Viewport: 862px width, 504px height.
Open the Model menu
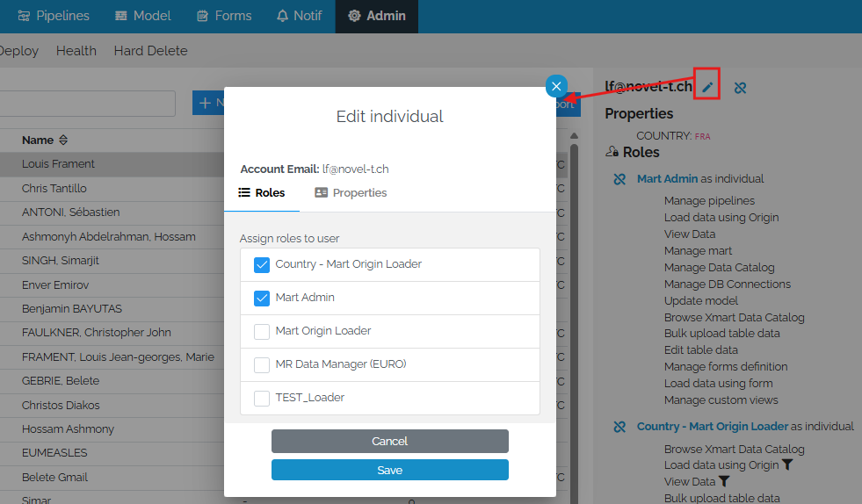pos(143,16)
